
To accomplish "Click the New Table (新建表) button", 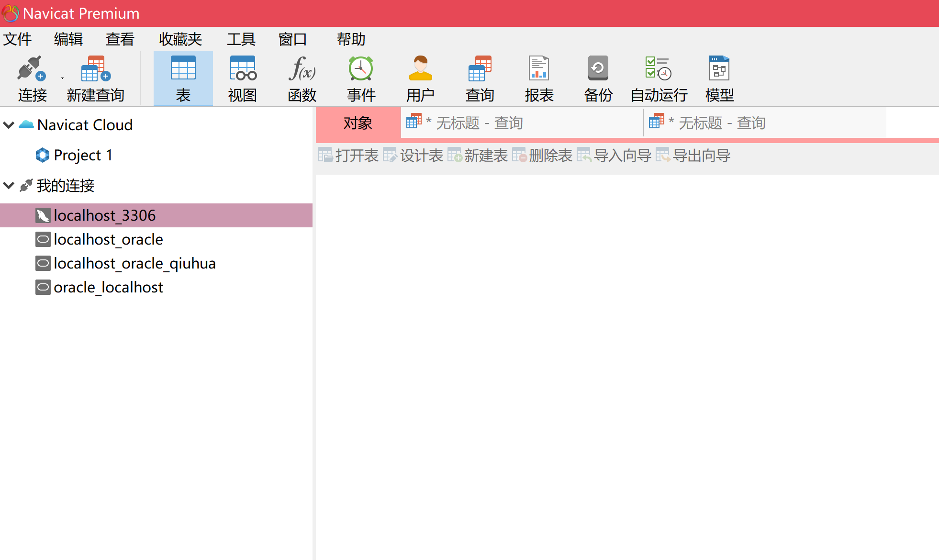I will tap(478, 156).
